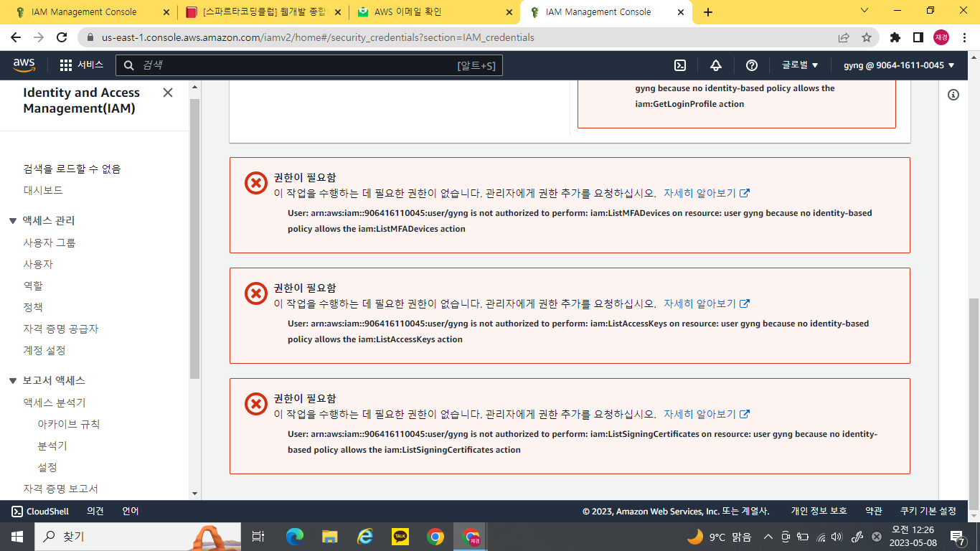Image resolution: width=980 pixels, height=551 pixels.
Task: Open Chrome profile avatar 재경
Action: point(941,37)
